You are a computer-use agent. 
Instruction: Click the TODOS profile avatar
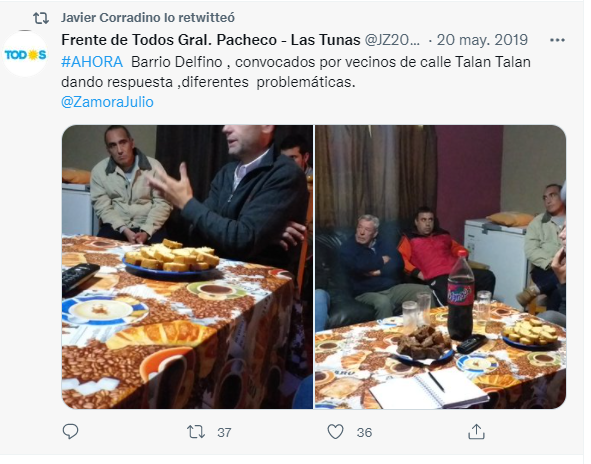25,55
